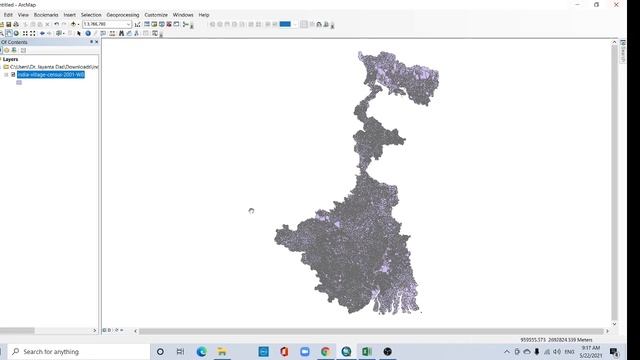Open File Explorer from the taskbar
640x360 pixels.
(222, 351)
